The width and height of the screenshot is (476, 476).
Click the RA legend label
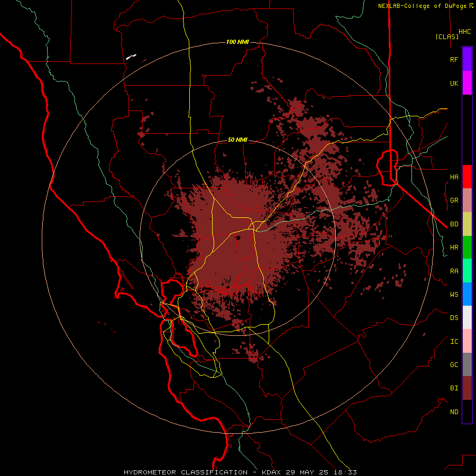coord(454,271)
